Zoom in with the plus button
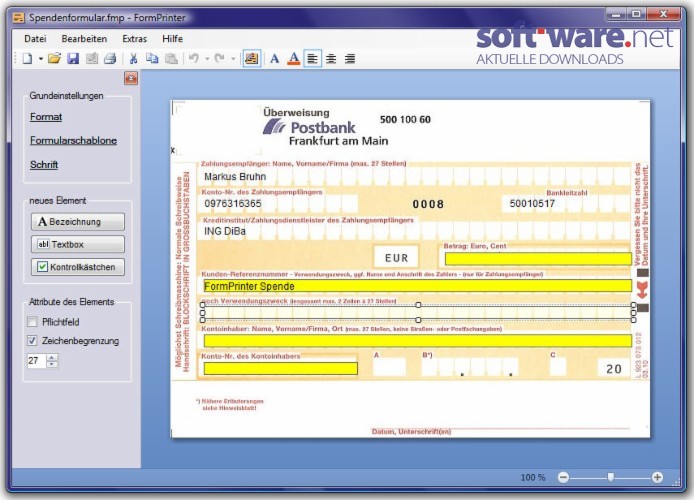Screen dimensions: 694x500 pos(657,477)
